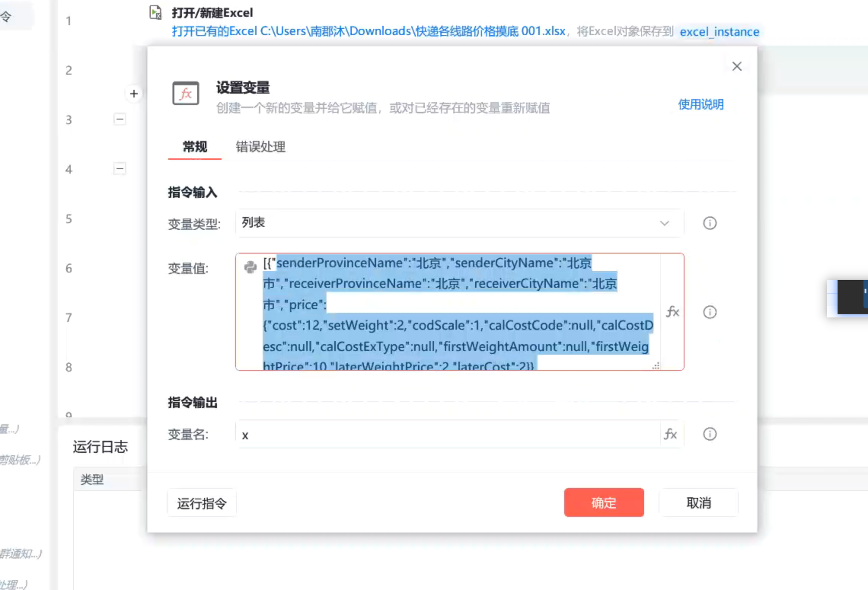Collapse the block at line 3
868x590 pixels.
(120, 119)
